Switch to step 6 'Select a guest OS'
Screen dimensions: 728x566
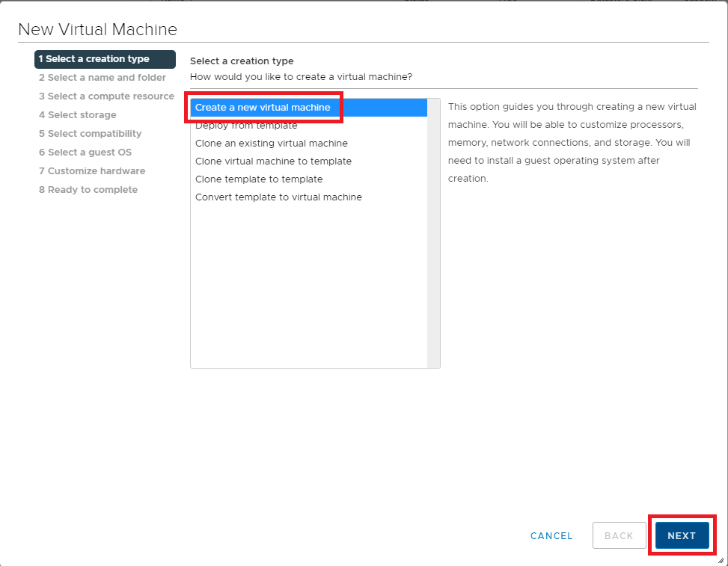[x=85, y=153]
